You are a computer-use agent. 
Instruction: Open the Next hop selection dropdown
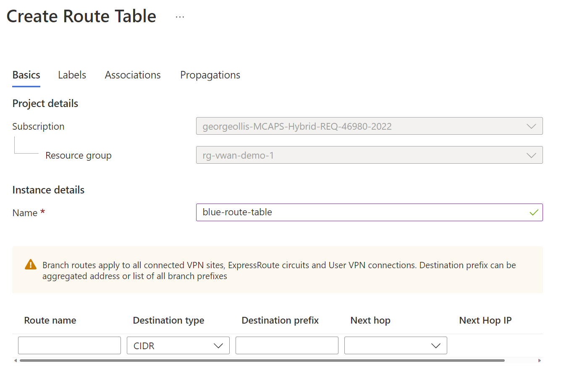(395, 345)
